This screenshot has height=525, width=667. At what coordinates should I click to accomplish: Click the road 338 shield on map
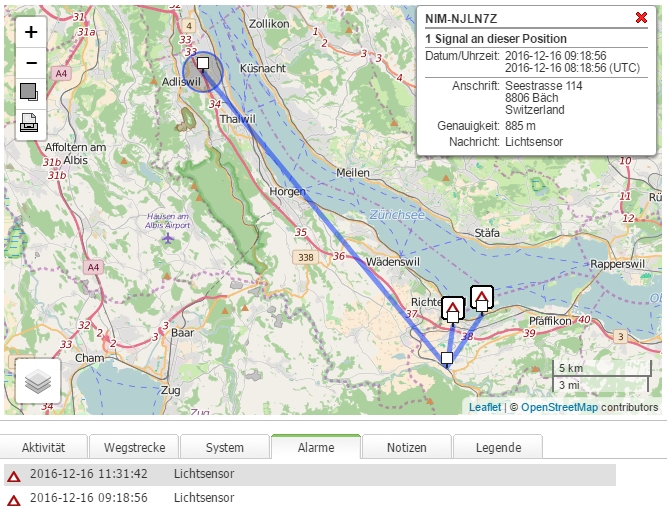(x=305, y=257)
